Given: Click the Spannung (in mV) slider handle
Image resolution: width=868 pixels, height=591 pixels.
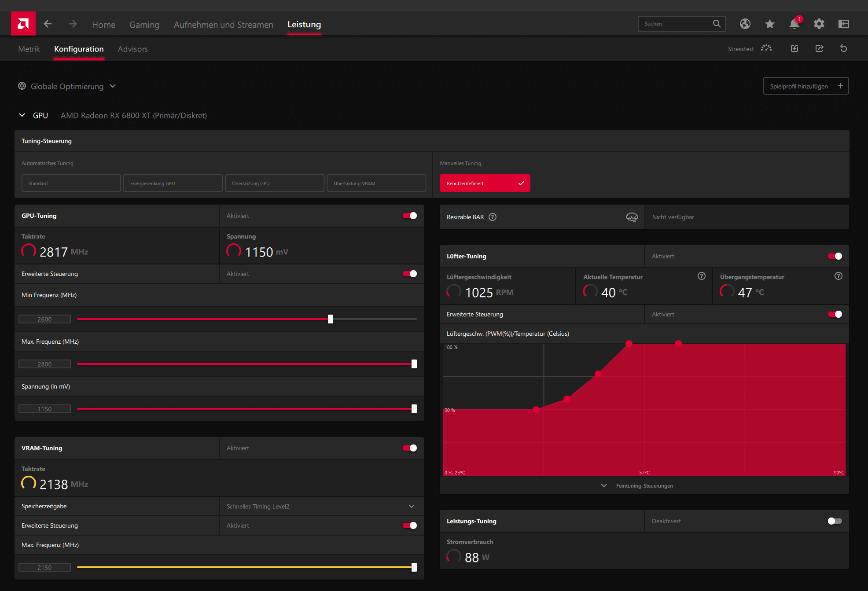Looking at the screenshot, I should point(414,409).
